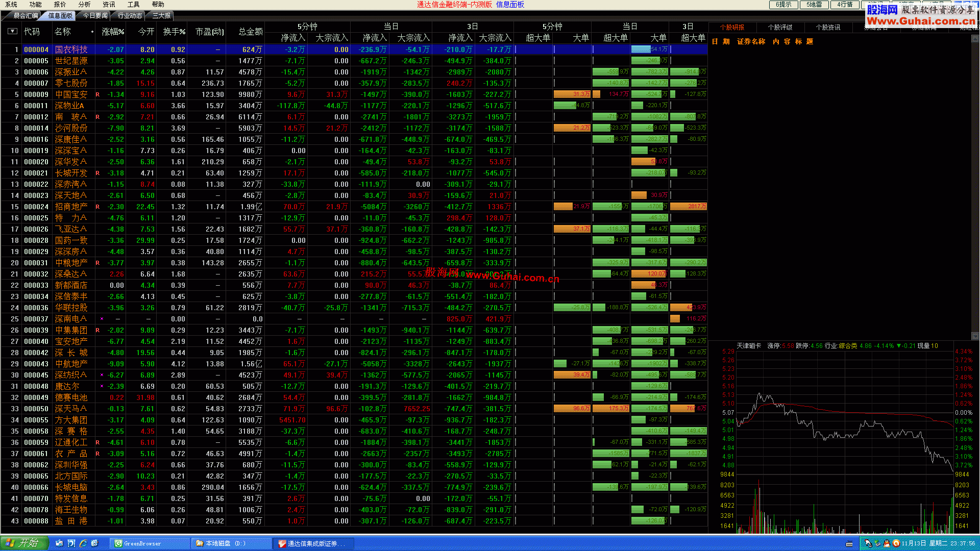
Task: Click the 通达信集成版证券 taskbar icon
Action: [312, 543]
